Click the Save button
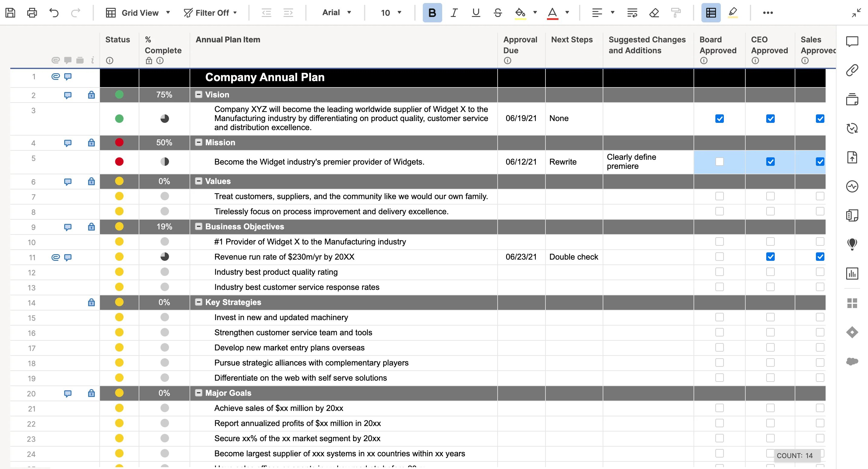This screenshot has height=469, width=868. (10, 12)
